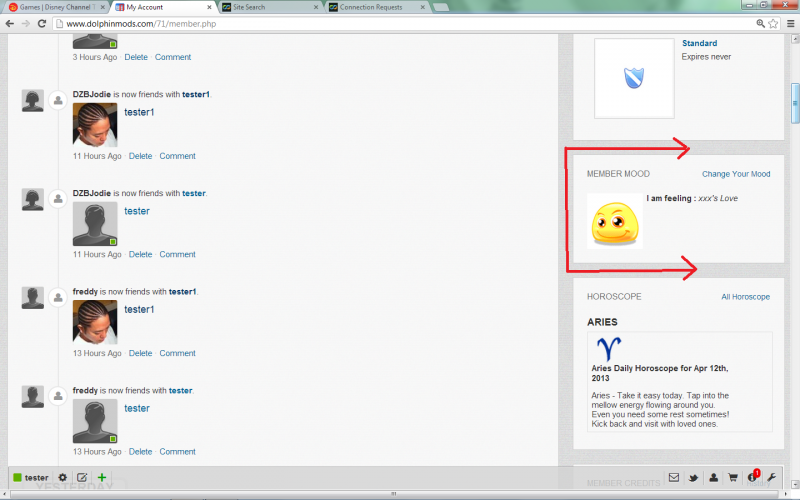Switch to the Site Search tab

(269, 7)
